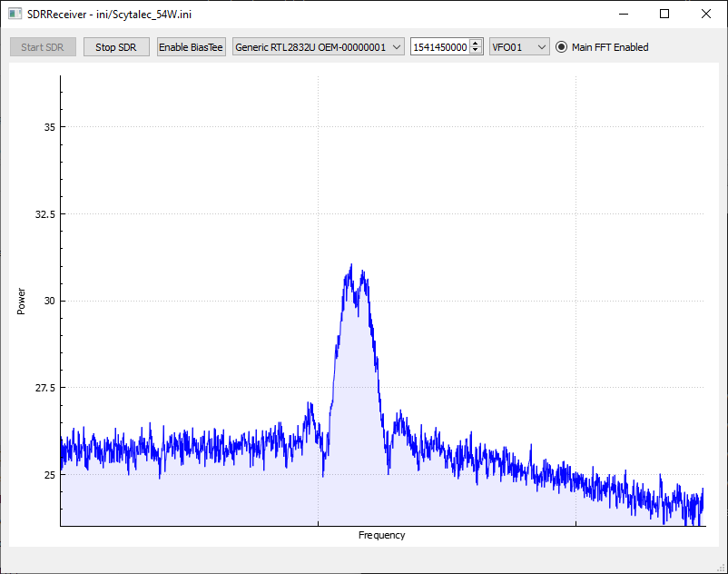Increase frequency with the spinner up arrow
The image size is (728, 574).
tap(476, 44)
